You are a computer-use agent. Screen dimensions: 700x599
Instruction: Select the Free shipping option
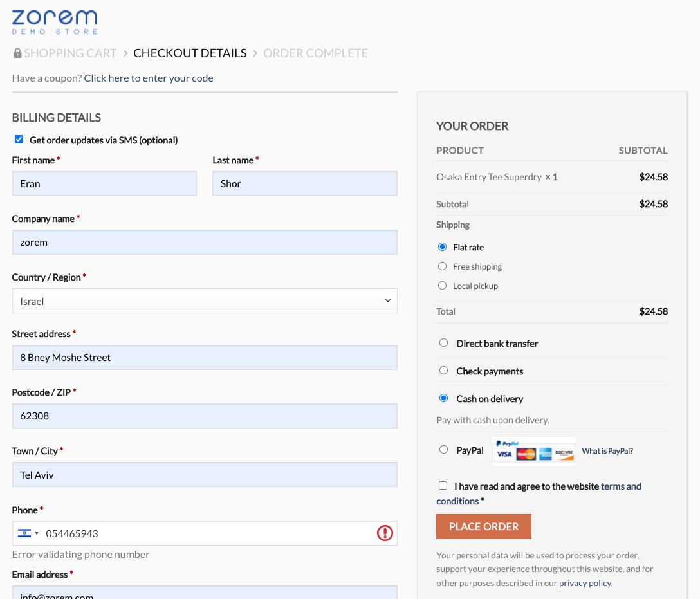(x=443, y=266)
